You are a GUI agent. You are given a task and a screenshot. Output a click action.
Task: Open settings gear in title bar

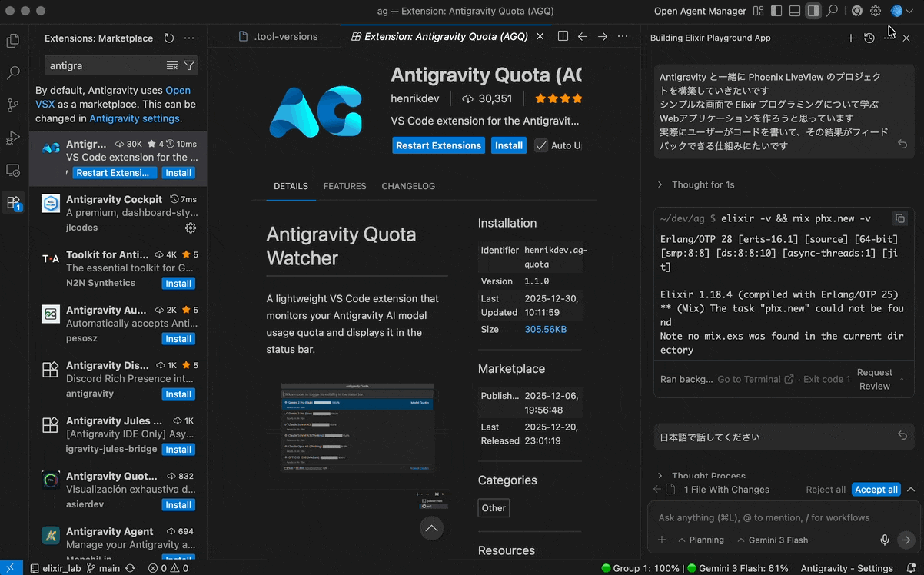pyautogui.click(x=876, y=11)
